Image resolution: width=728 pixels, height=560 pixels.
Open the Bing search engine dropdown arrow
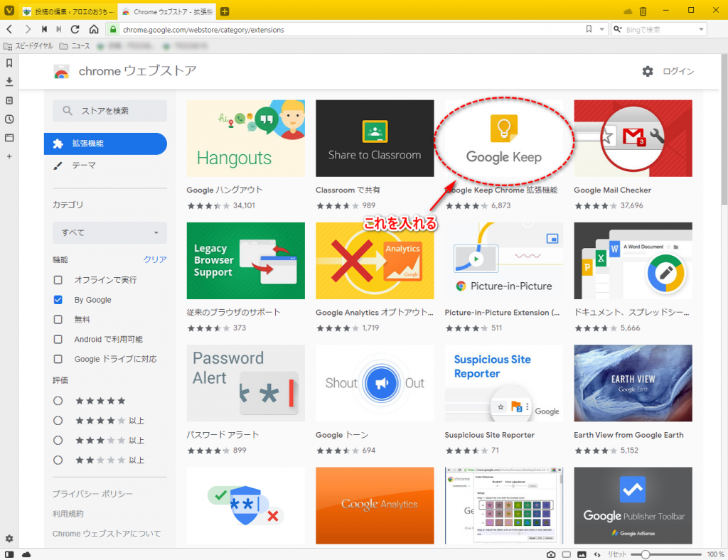pyautogui.click(x=702, y=29)
